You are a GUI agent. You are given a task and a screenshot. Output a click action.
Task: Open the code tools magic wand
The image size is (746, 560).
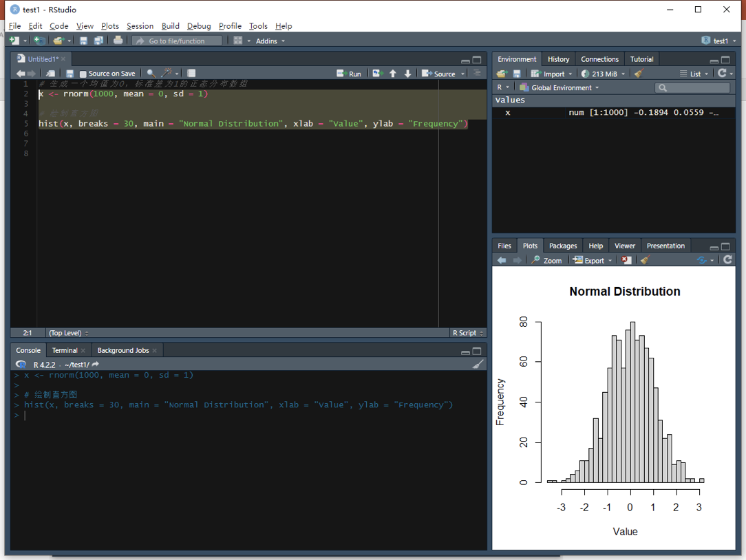tap(167, 74)
